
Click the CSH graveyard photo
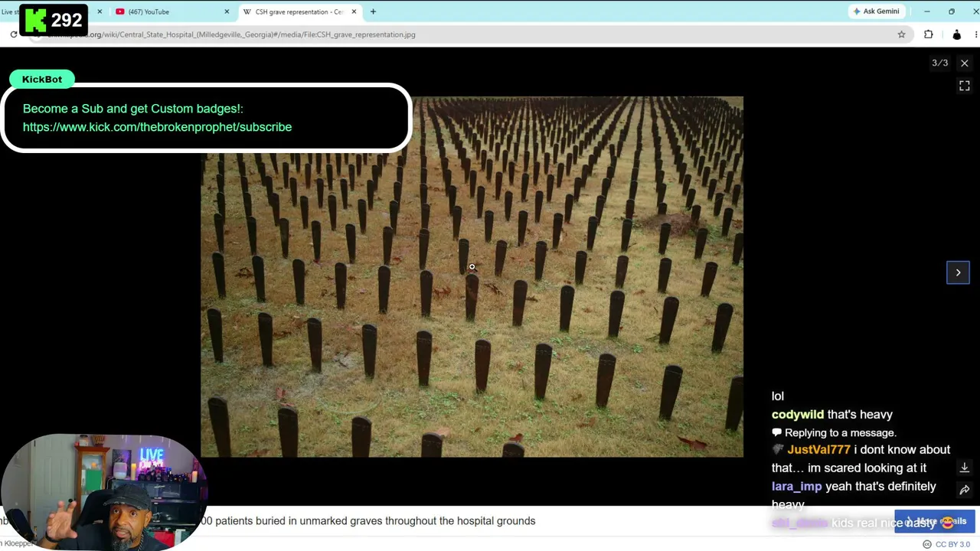coord(472,277)
